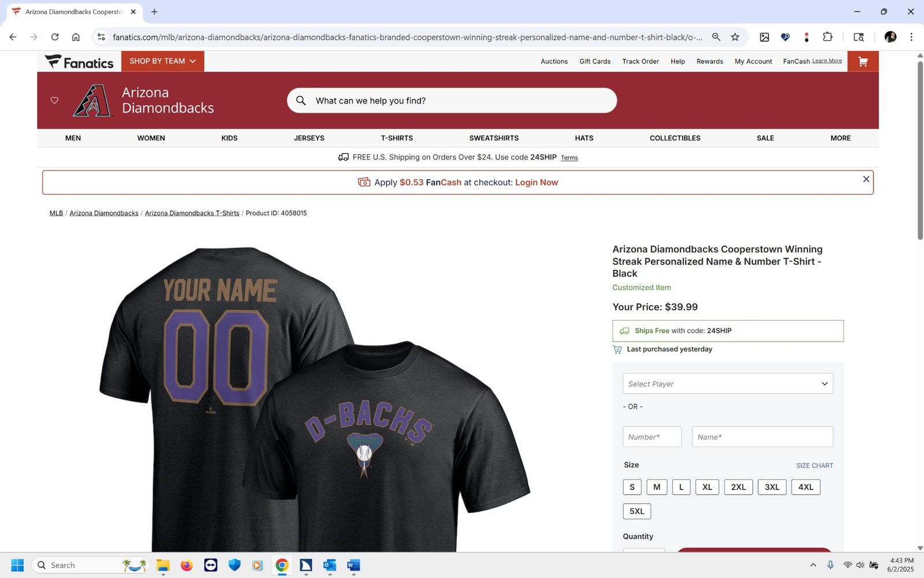Screen dimensions: 924x578
Task: Open the Shop By Team menu
Action: click(x=163, y=61)
